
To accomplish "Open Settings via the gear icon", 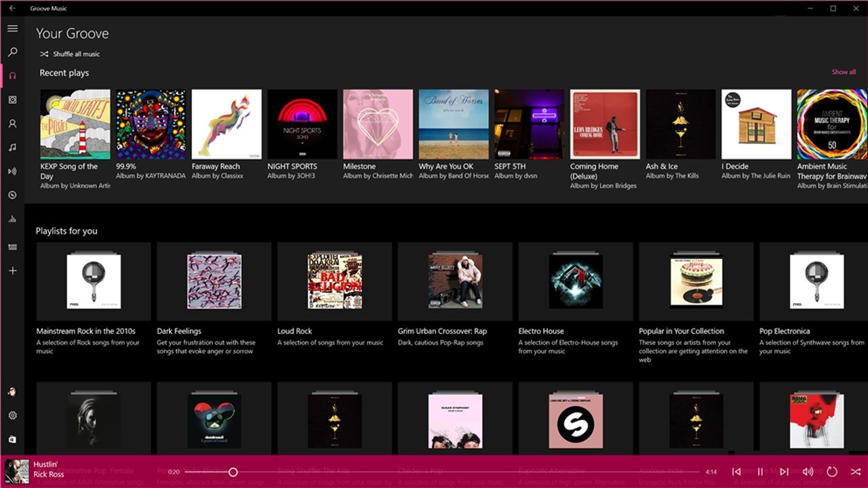I will [12, 415].
